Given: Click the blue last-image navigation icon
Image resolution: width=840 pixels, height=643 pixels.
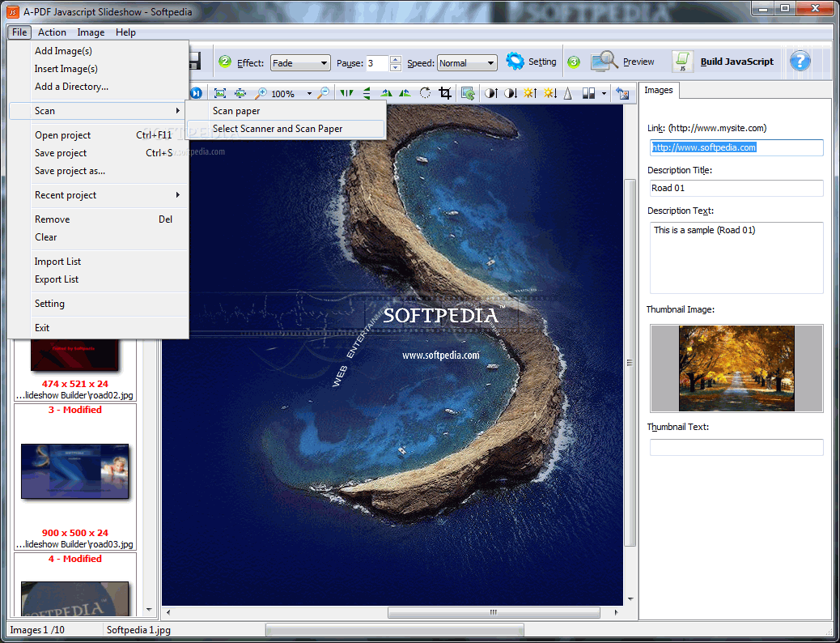Looking at the screenshot, I should [196, 93].
